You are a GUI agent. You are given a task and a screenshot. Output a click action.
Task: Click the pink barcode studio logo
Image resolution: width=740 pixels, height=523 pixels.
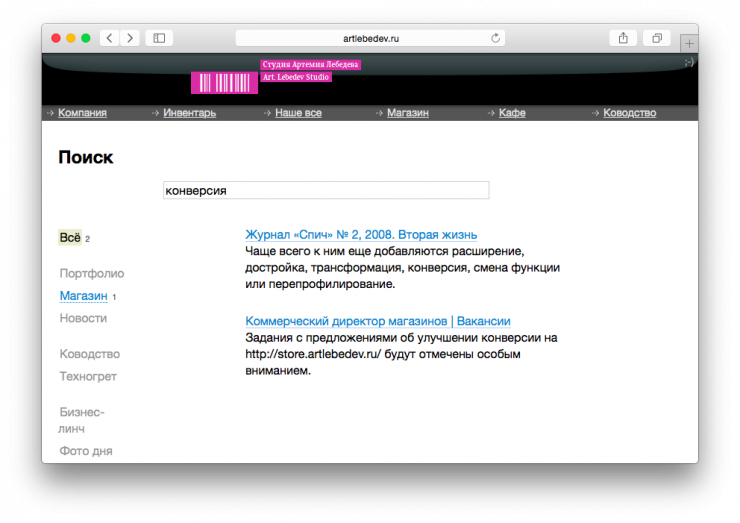point(225,83)
